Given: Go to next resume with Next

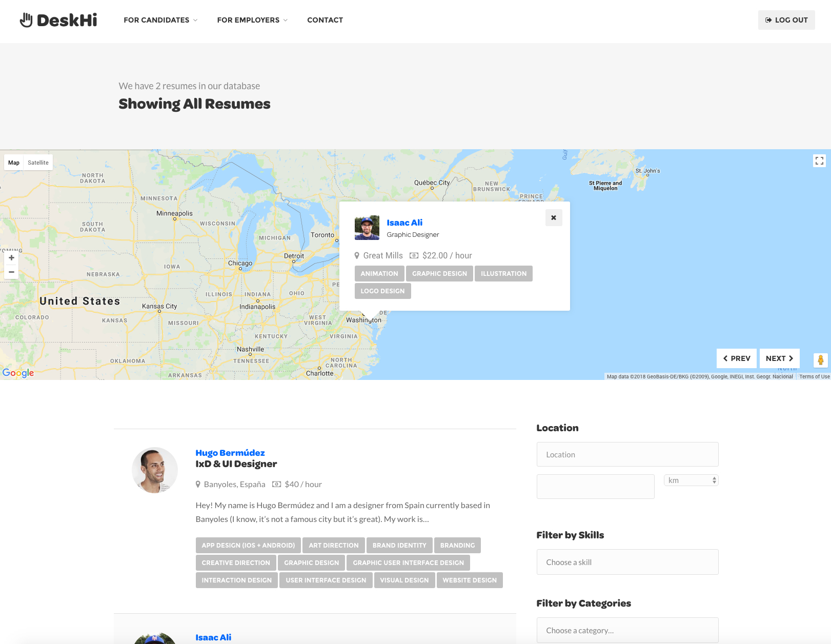Looking at the screenshot, I should point(780,358).
